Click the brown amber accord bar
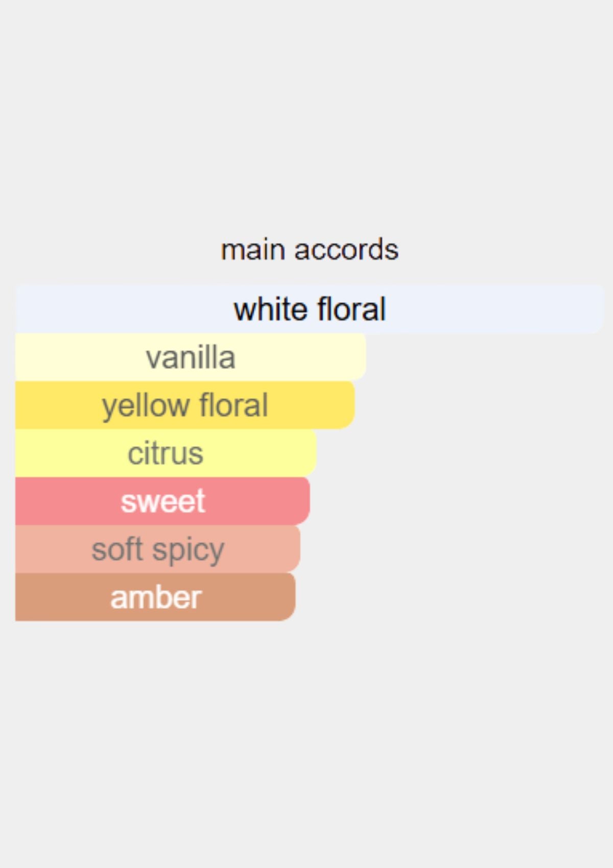 click(155, 597)
